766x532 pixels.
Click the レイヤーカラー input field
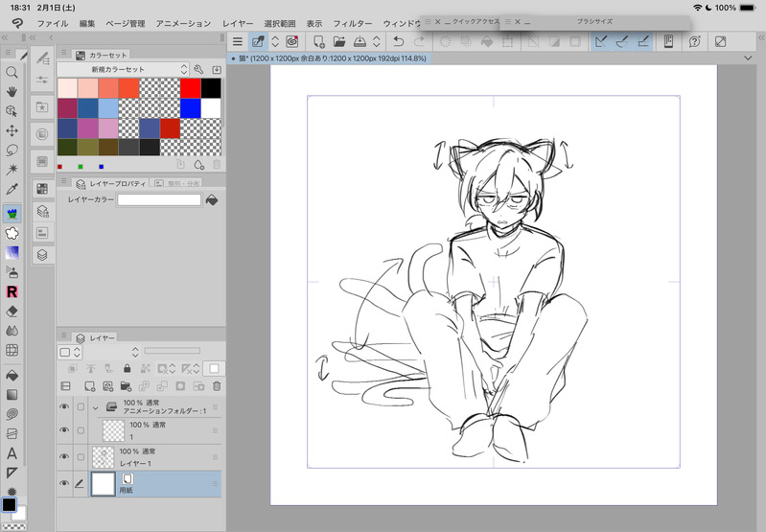pos(159,199)
